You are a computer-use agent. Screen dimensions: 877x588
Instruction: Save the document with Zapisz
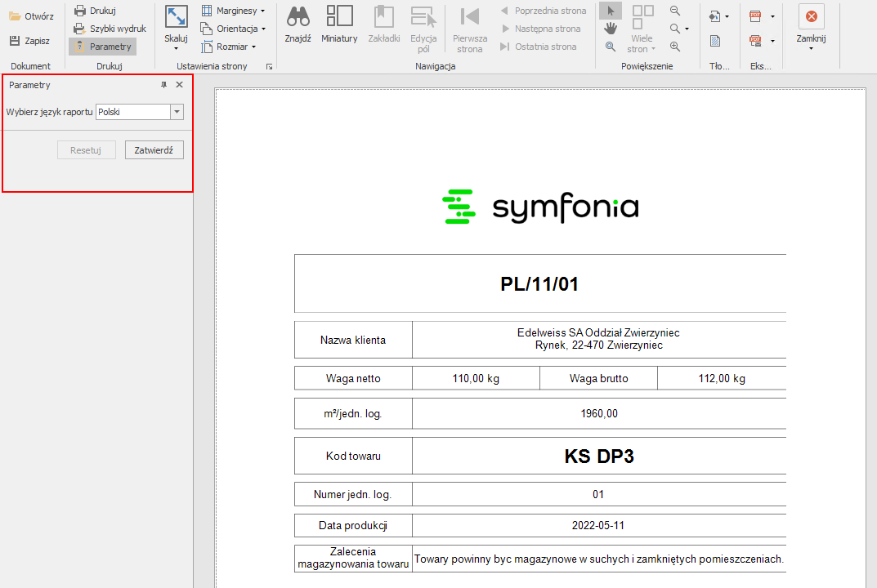[x=30, y=41]
